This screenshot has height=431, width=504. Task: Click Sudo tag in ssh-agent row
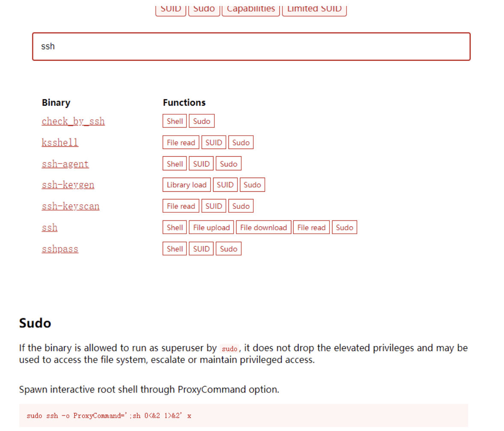[x=228, y=164]
